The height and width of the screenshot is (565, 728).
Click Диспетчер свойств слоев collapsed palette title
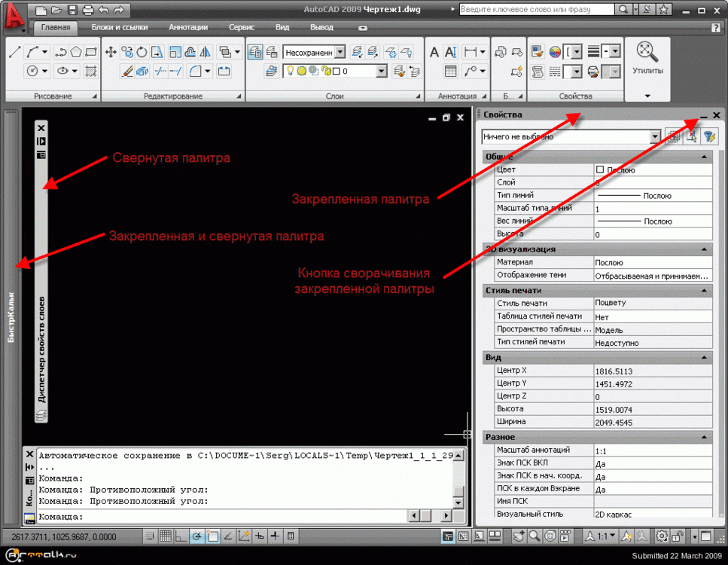(41, 350)
